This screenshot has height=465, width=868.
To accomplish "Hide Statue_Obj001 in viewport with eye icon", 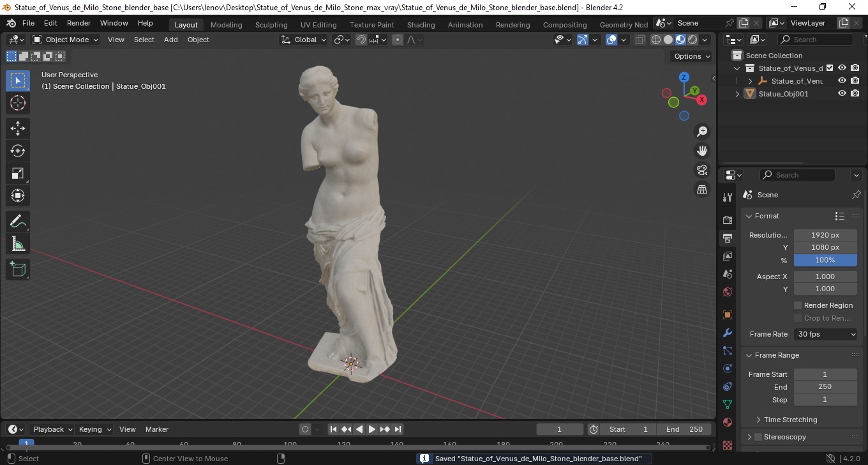I will coord(842,93).
